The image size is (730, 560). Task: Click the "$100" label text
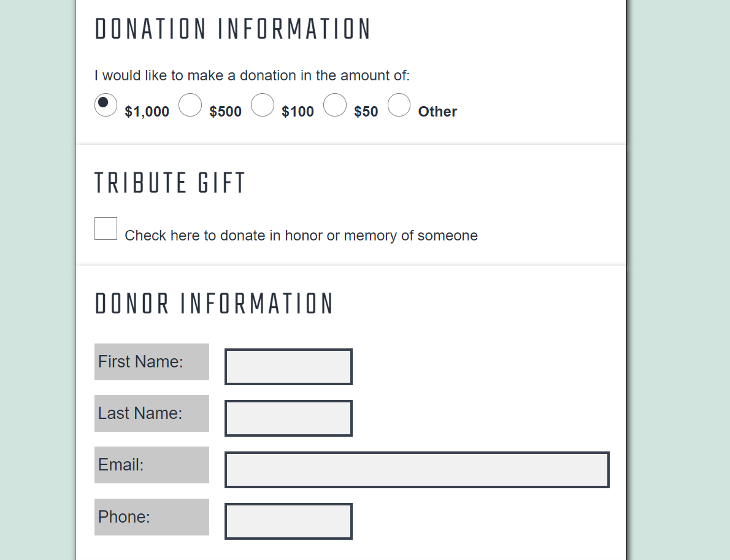[x=298, y=112]
